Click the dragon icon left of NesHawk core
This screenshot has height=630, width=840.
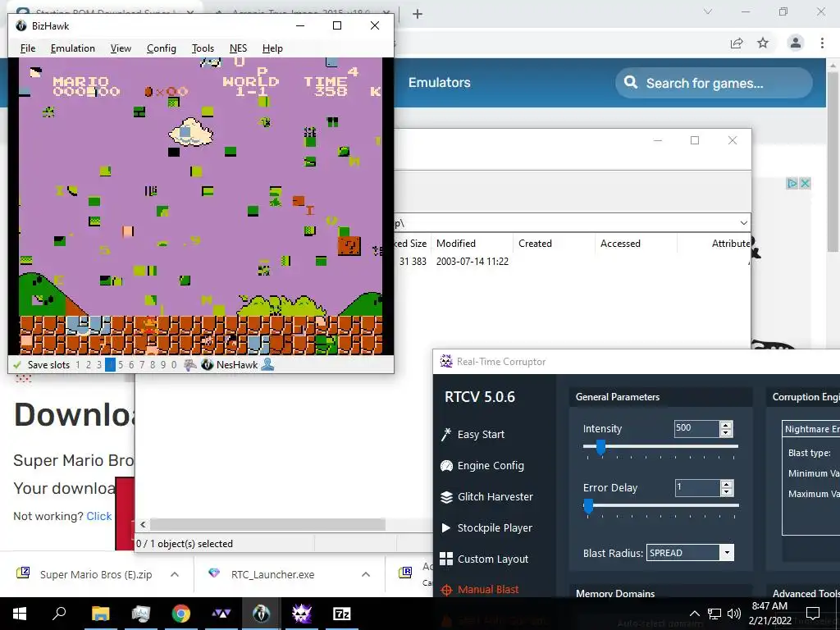pyautogui.click(x=190, y=365)
